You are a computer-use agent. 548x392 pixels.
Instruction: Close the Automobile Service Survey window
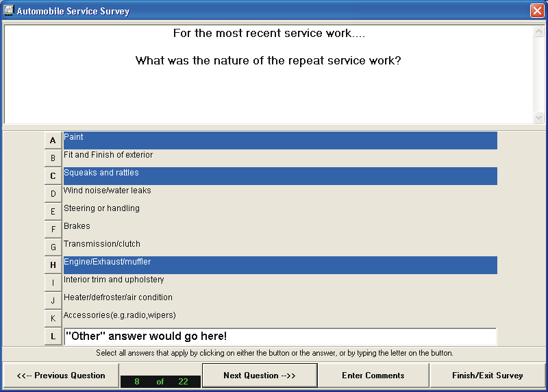[x=537, y=10]
